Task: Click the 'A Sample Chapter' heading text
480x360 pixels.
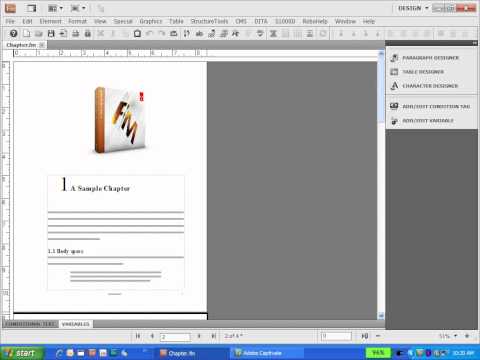Action: click(x=100, y=188)
